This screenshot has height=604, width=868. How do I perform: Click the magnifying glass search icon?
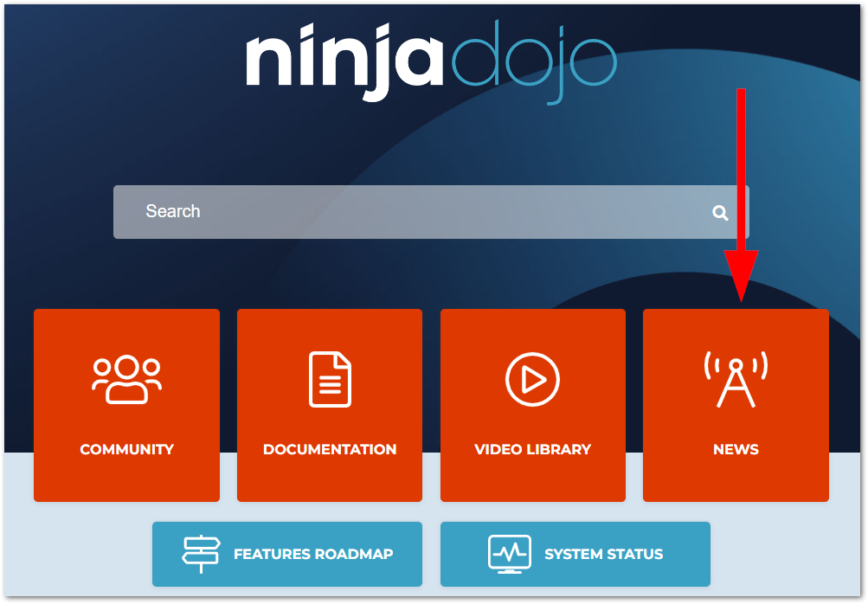(720, 213)
